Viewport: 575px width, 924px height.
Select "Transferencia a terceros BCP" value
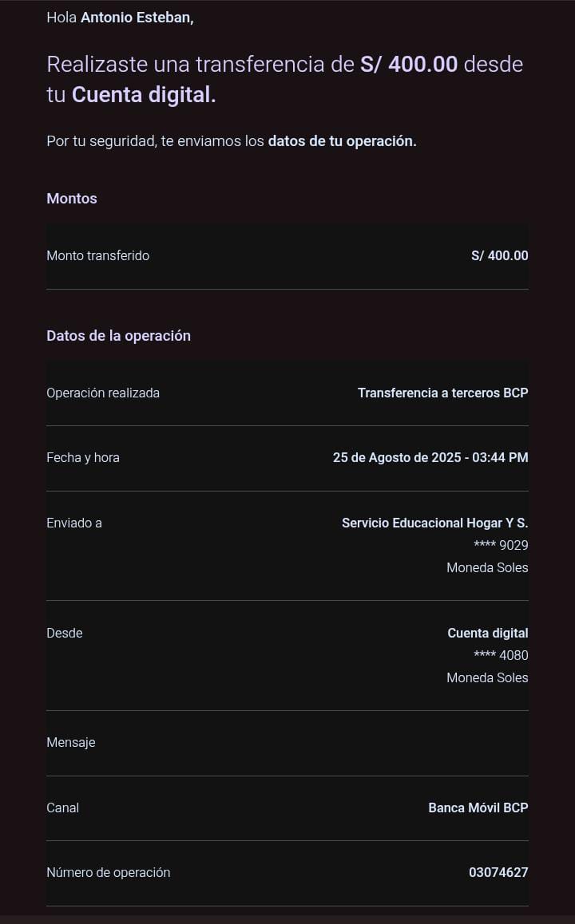tap(442, 393)
